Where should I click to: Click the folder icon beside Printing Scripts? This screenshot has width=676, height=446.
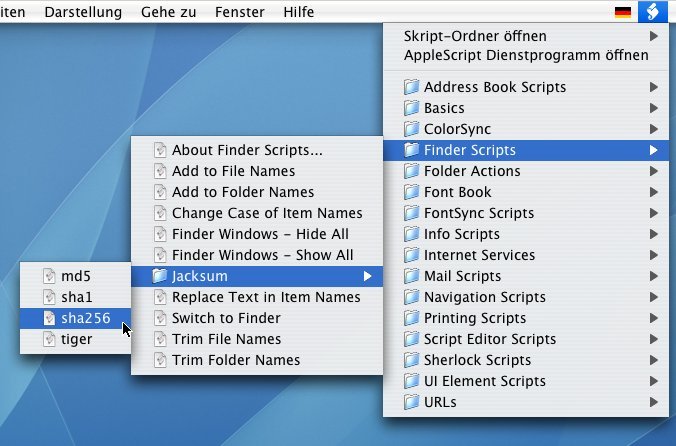coord(411,318)
